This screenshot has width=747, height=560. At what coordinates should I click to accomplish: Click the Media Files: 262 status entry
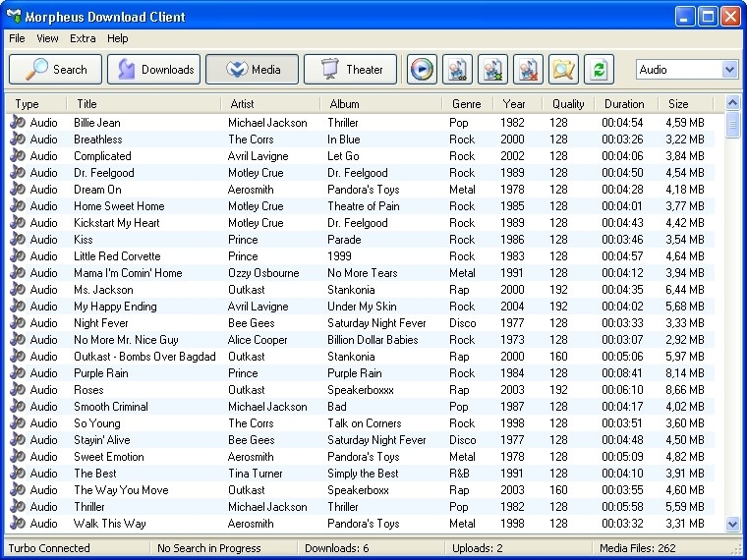pos(638,548)
